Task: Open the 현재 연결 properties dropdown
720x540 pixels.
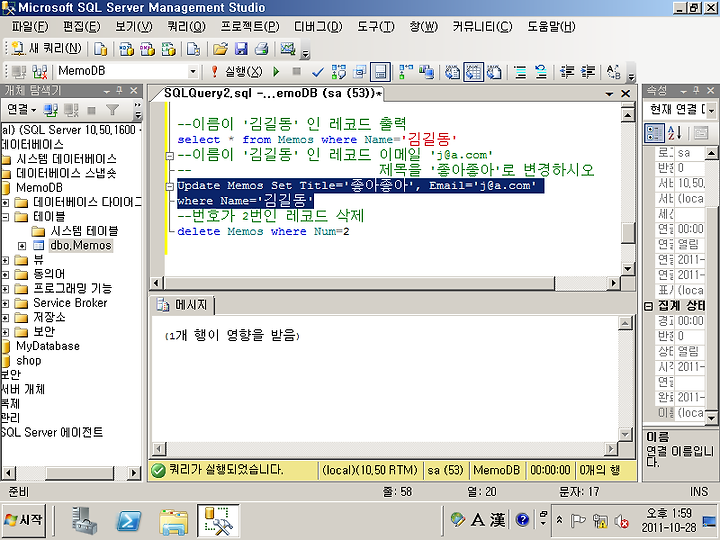Action: [711, 110]
